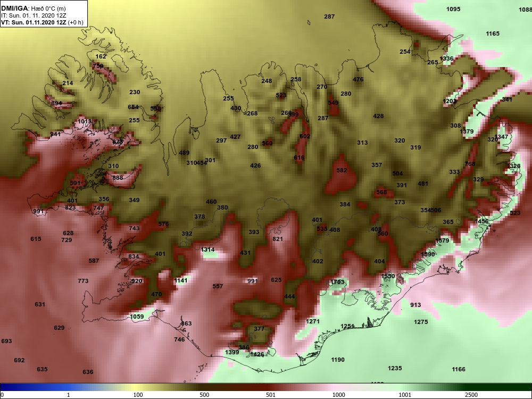Pick the 863 map label
Image resolution: width=532 pixels, height=399 pixels.
186,323
